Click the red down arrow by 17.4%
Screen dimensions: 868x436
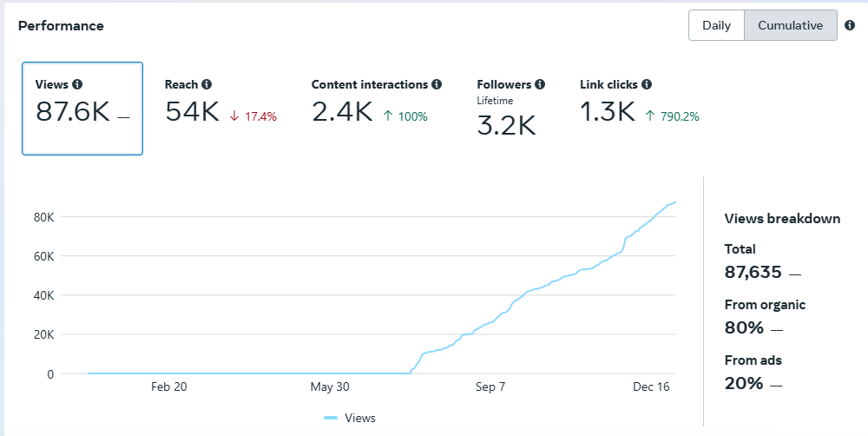coord(234,116)
